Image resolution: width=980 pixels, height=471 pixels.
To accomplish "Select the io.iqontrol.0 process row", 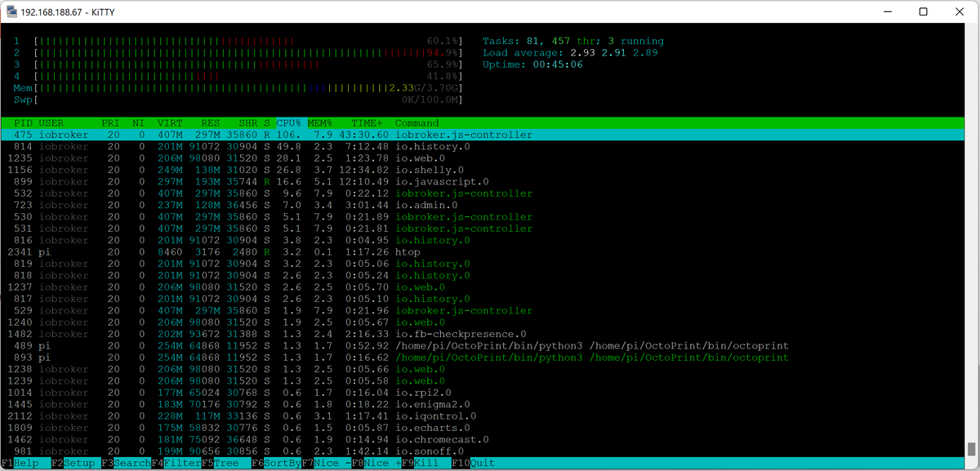I will (x=483, y=416).
